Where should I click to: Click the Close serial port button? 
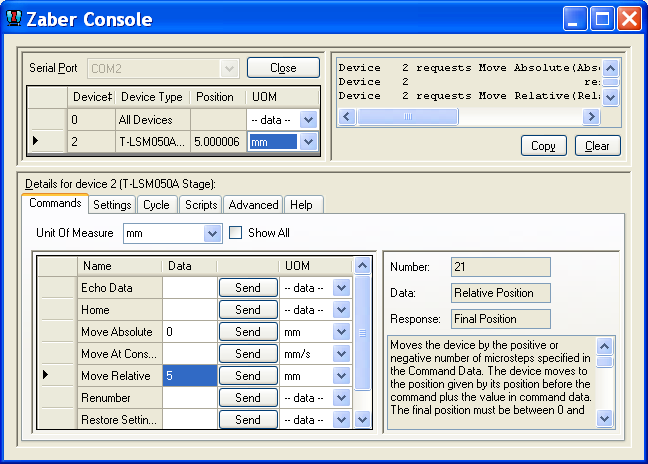click(283, 68)
